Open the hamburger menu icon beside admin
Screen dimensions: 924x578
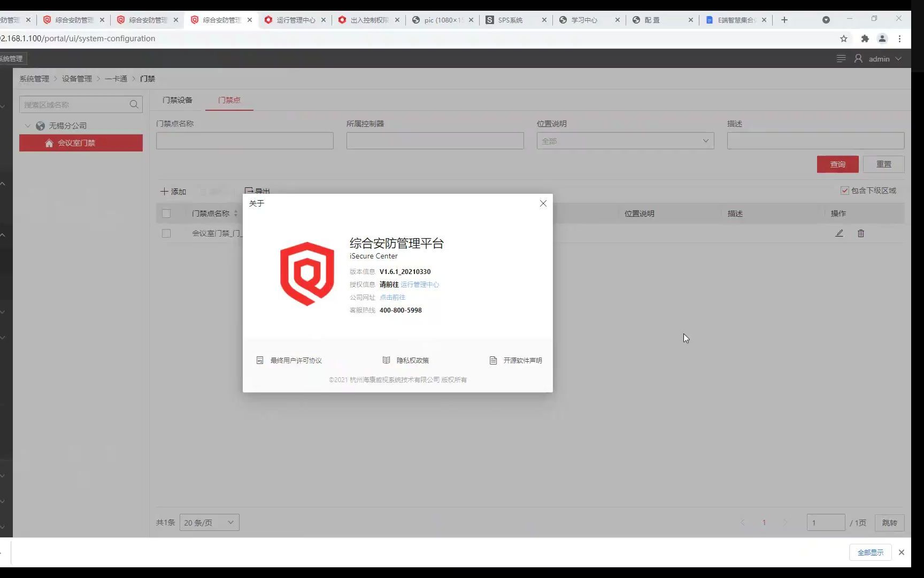click(841, 59)
